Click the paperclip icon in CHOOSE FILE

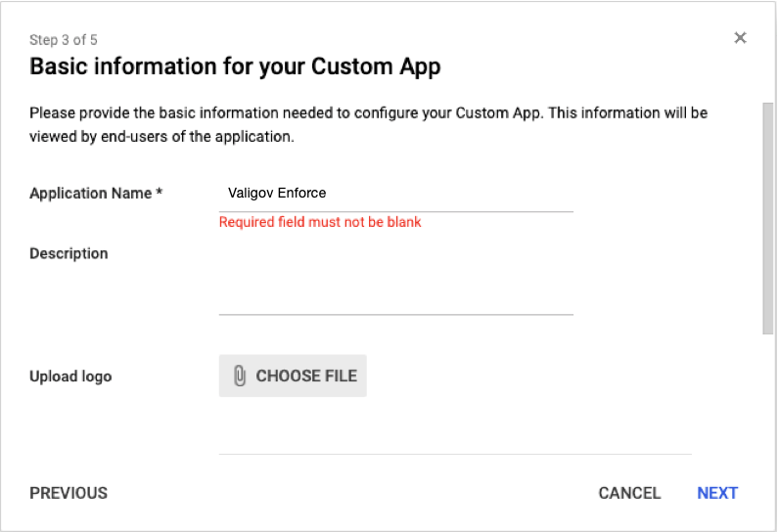coord(240,376)
